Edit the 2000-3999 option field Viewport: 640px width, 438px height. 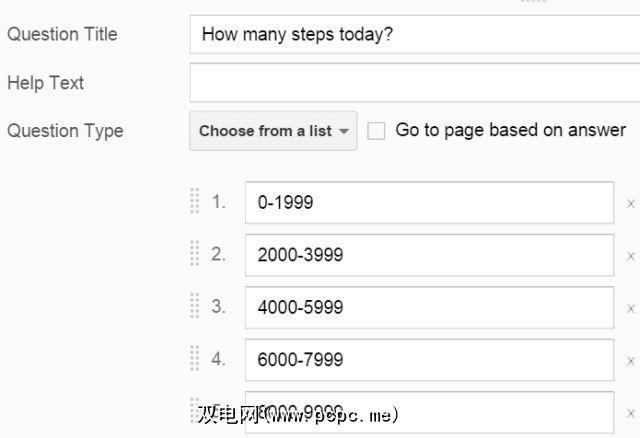[x=429, y=255]
